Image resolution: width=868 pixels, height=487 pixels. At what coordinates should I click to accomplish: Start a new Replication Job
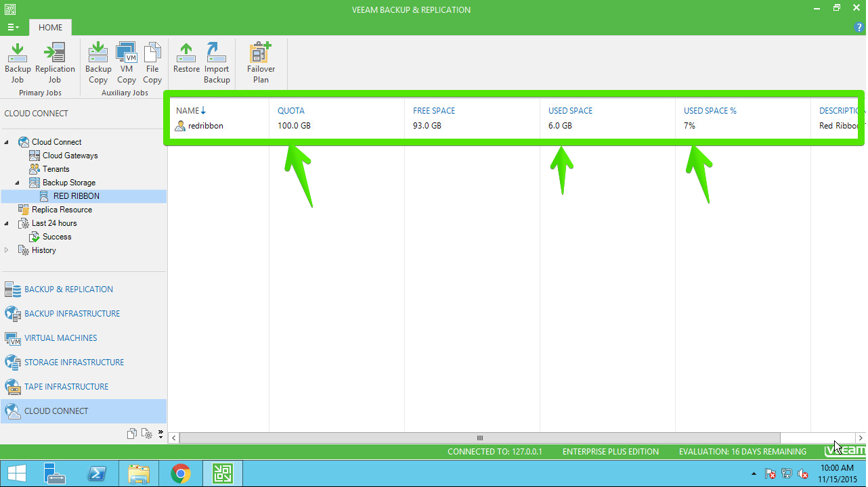[x=55, y=63]
